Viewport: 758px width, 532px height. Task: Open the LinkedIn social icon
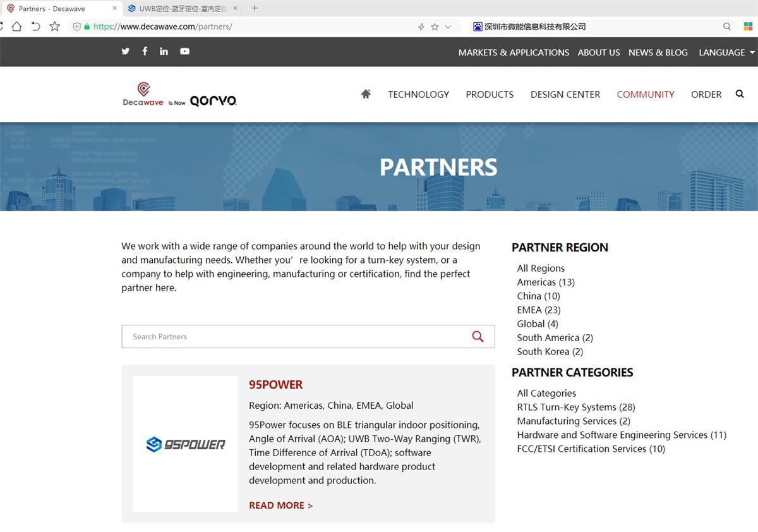pyautogui.click(x=164, y=51)
